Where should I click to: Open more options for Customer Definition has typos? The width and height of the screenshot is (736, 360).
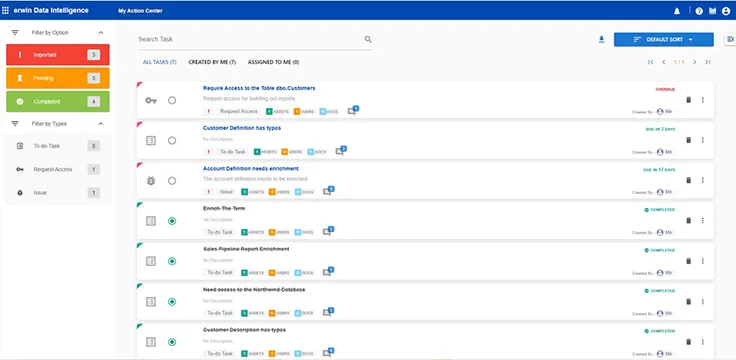(x=703, y=140)
